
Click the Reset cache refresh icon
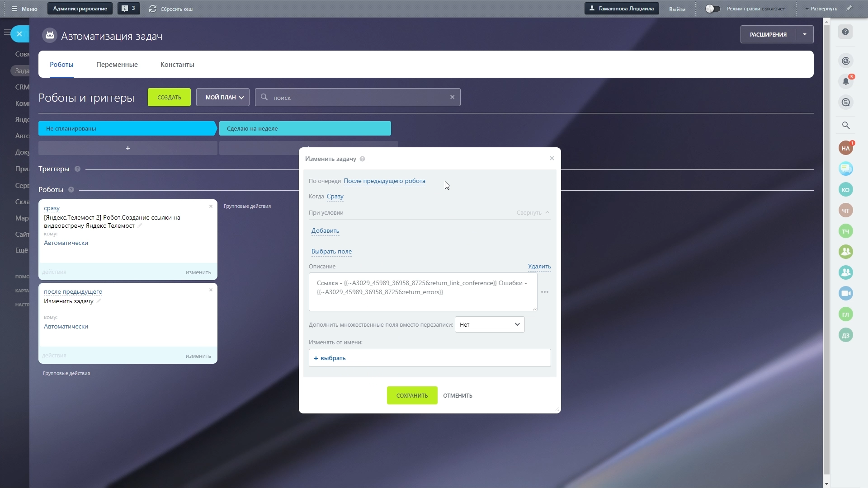153,9
